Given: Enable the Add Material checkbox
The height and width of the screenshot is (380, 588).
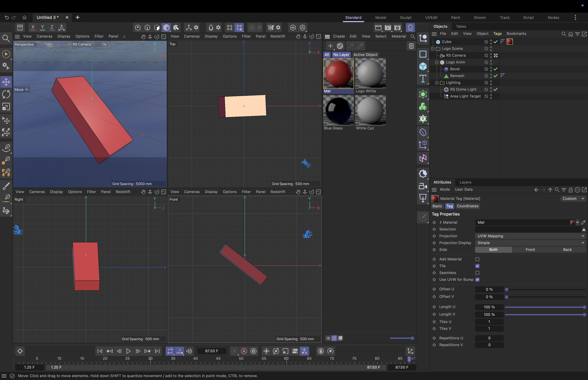Looking at the screenshot, I should tap(477, 259).
